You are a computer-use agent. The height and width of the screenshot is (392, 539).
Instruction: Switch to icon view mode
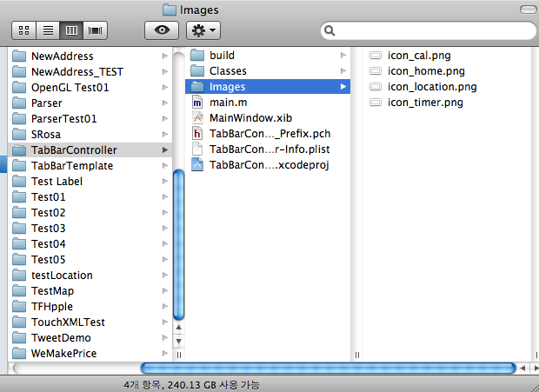pyautogui.click(x=23, y=30)
